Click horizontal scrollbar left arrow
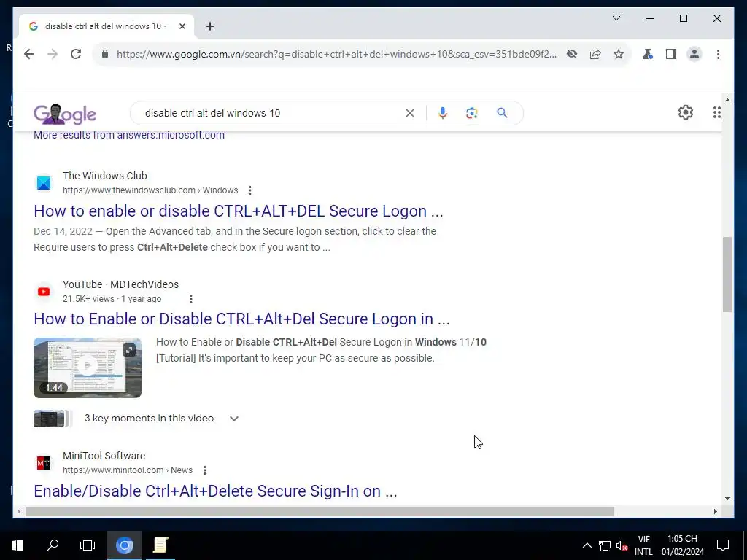This screenshot has height=560, width=747. tap(18, 512)
